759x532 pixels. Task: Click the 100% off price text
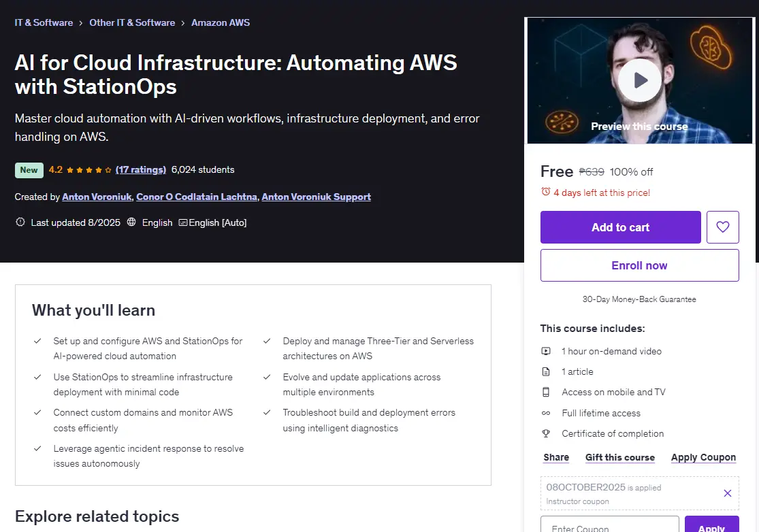point(631,171)
